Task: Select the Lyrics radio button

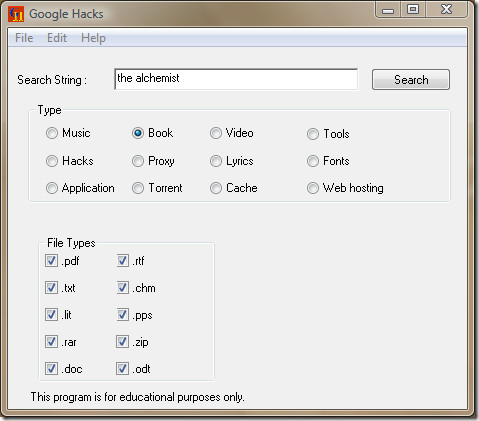Action: click(216, 161)
